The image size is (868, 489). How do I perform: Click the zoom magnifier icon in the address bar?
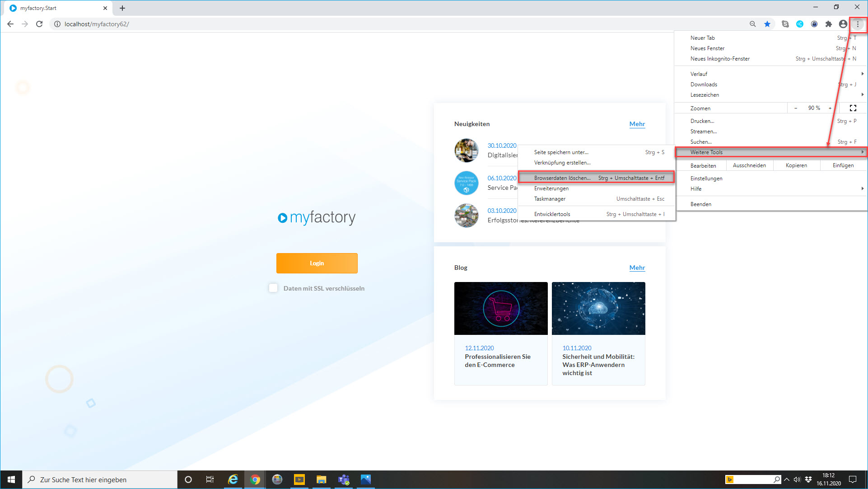752,24
